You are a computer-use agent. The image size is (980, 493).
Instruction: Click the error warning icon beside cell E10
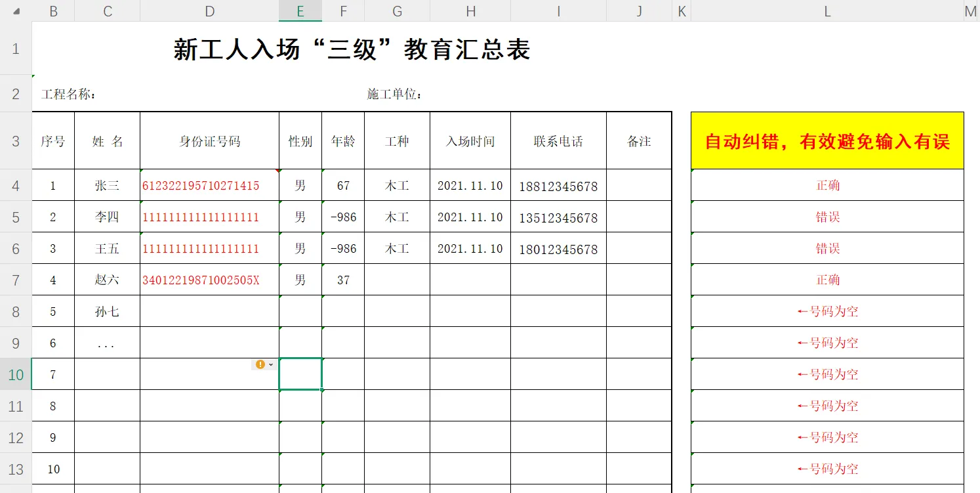coord(260,364)
